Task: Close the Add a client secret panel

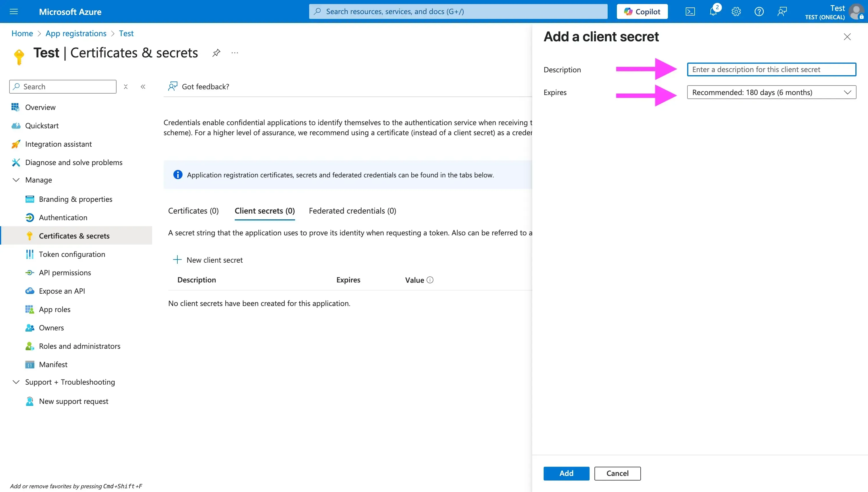Action: pyautogui.click(x=847, y=37)
